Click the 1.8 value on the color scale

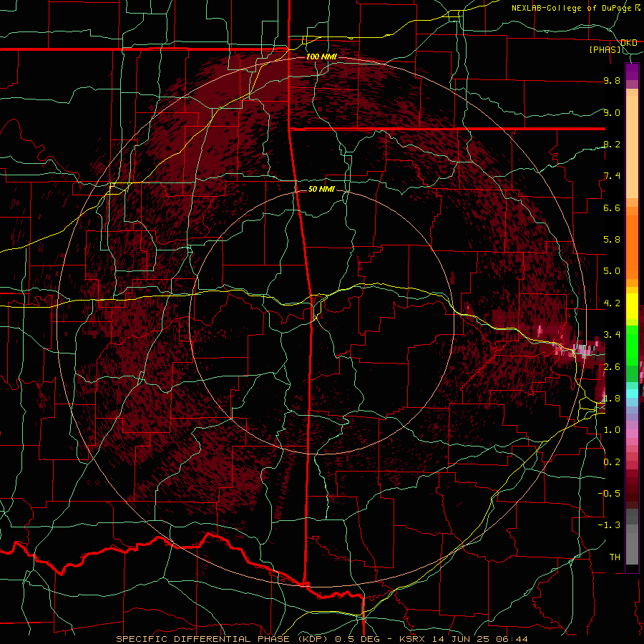point(612,399)
